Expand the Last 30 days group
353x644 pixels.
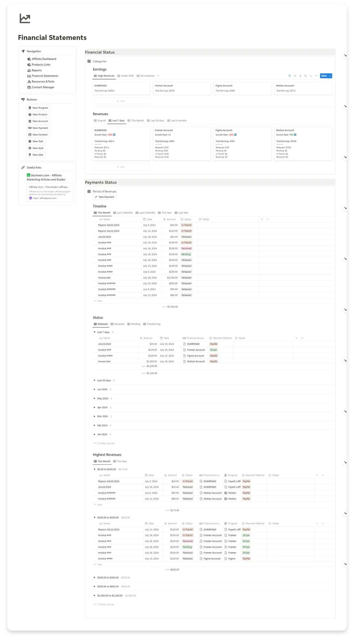pyautogui.click(x=95, y=380)
